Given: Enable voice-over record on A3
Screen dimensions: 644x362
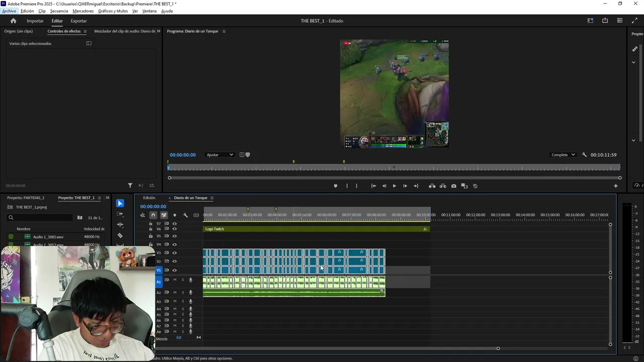Looking at the screenshot, I should tap(191, 301).
